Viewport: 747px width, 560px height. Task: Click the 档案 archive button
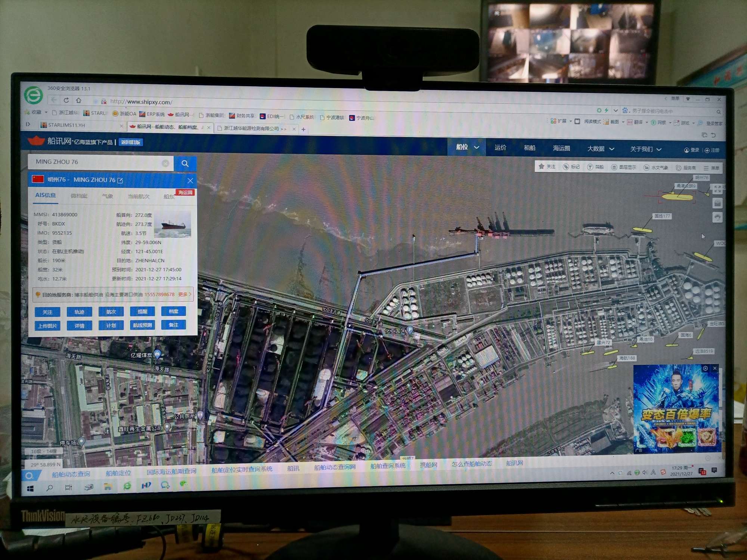click(173, 311)
